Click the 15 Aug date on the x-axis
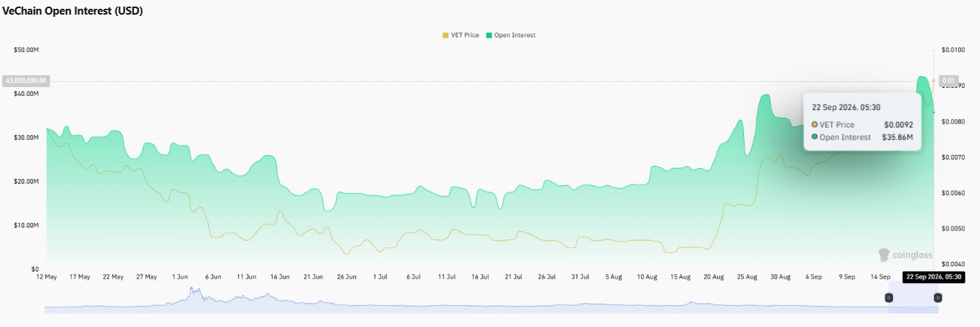 click(x=680, y=277)
